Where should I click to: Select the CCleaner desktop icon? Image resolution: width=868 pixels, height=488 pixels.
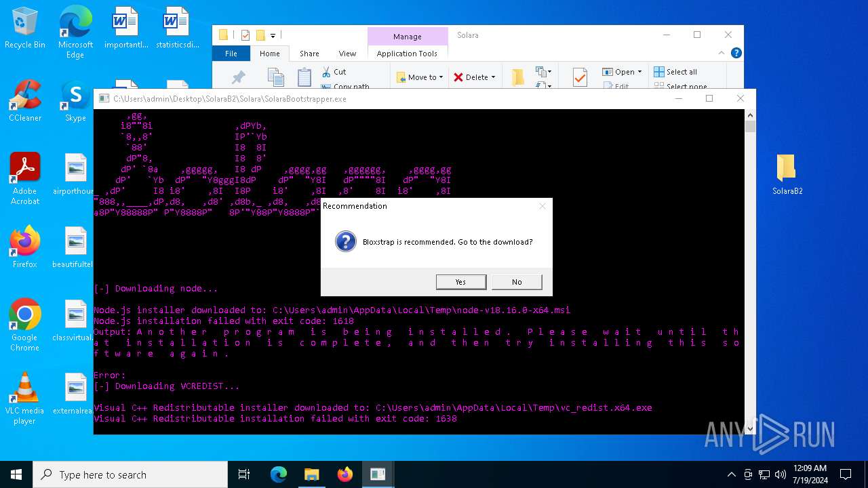click(25, 101)
